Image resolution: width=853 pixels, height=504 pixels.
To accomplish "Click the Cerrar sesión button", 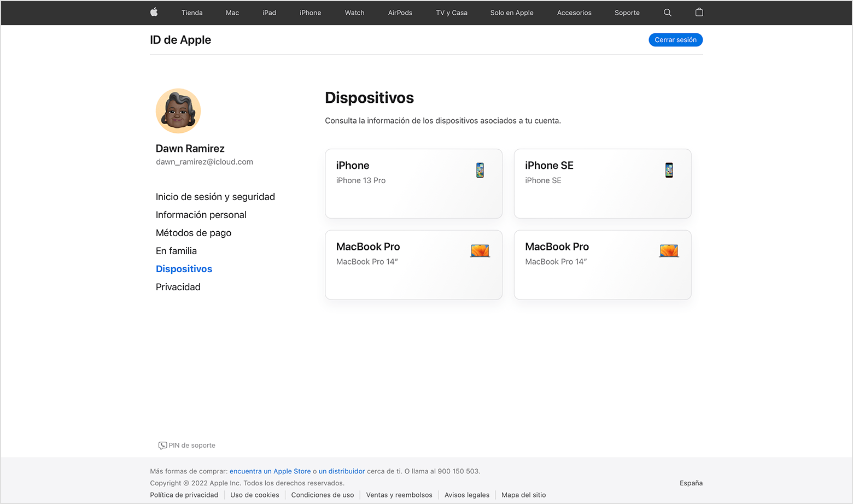I will [x=676, y=40].
